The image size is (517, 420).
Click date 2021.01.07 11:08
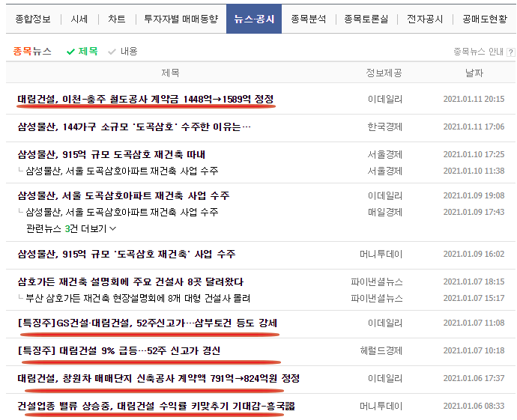coord(474,323)
